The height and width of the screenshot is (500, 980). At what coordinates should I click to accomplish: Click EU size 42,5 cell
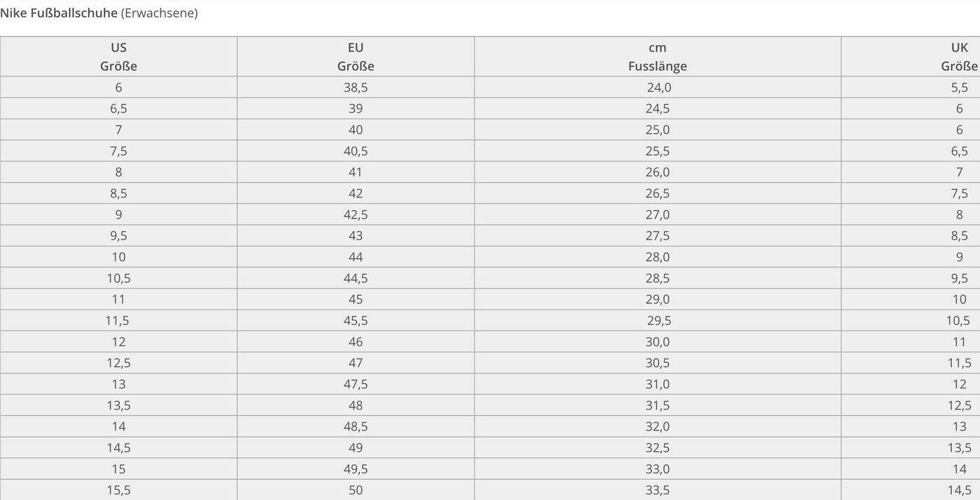point(356,214)
